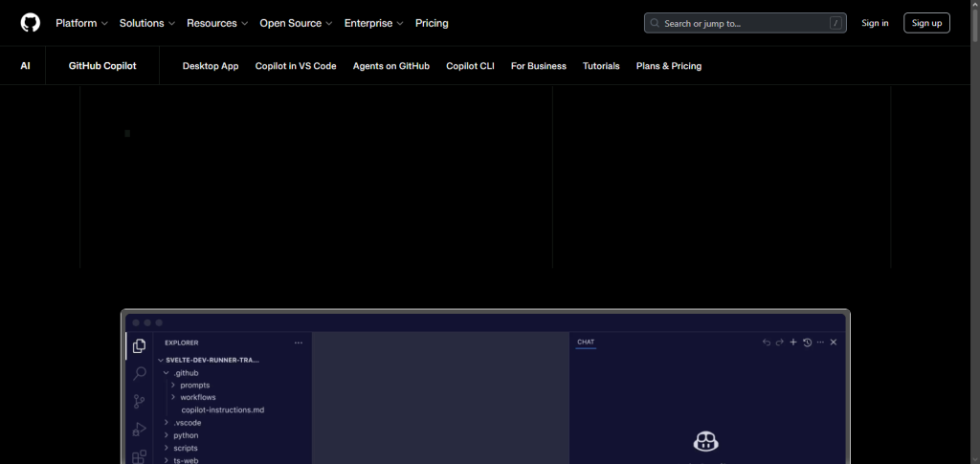The height and width of the screenshot is (464, 980).
Task: Expand the .vscode folder
Action: (x=183, y=423)
